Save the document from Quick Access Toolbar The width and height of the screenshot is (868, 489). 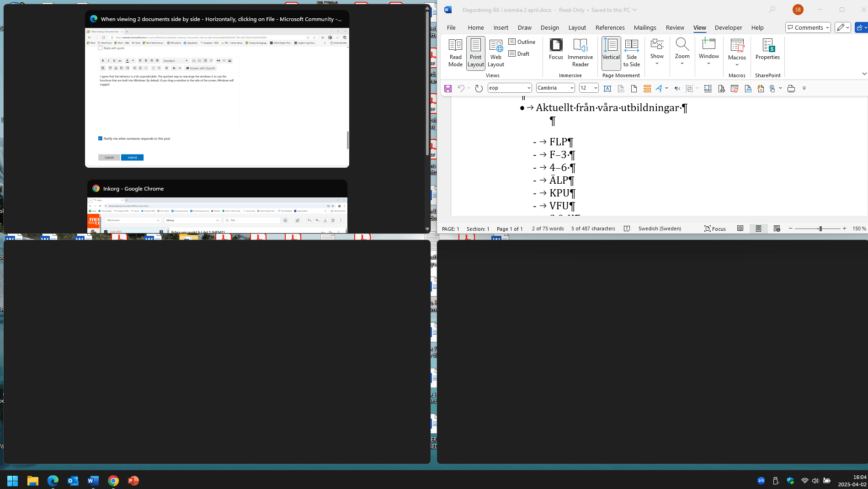(x=448, y=88)
